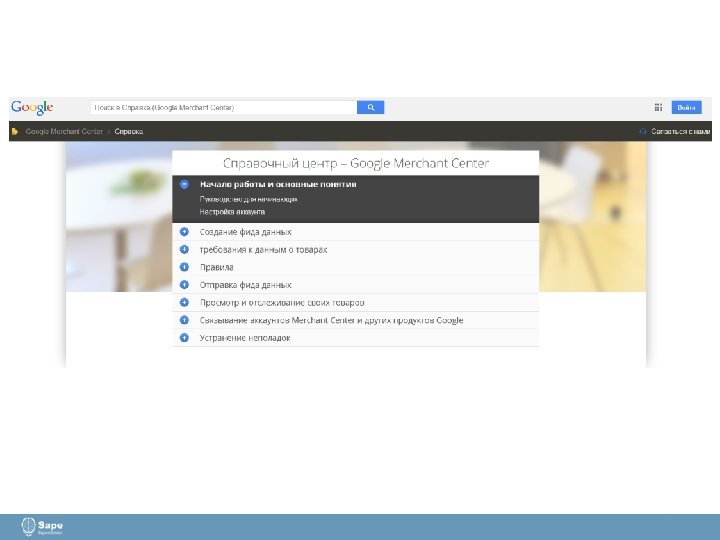Open the Настройка аккаунта link
The width and height of the screenshot is (720, 540).
pyautogui.click(x=232, y=212)
